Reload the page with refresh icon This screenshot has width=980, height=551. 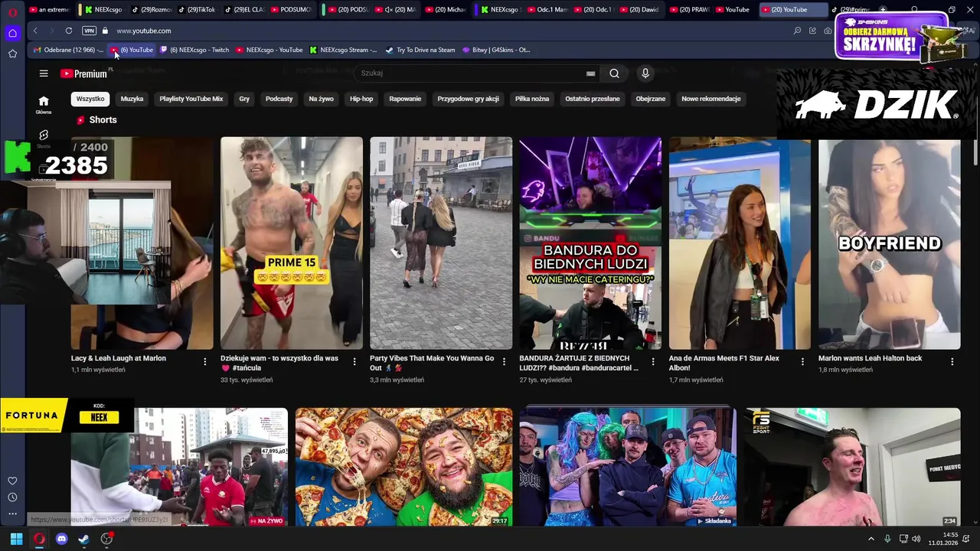click(69, 31)
